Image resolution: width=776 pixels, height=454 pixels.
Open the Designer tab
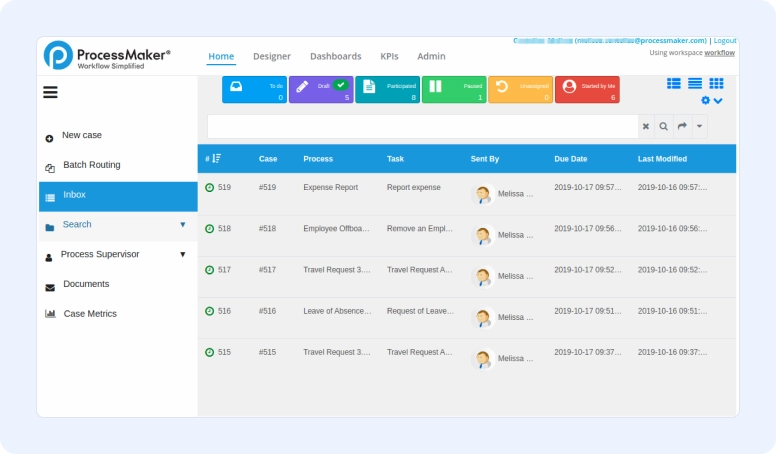click(272, 56)
